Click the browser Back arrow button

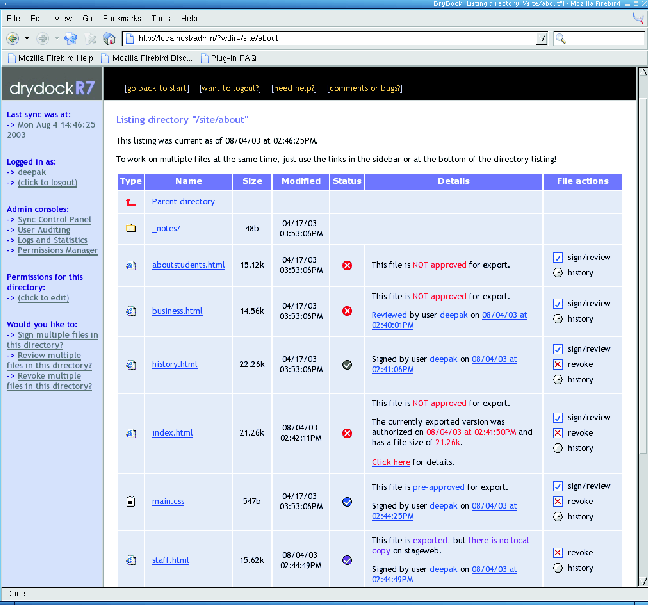(12, 38)
